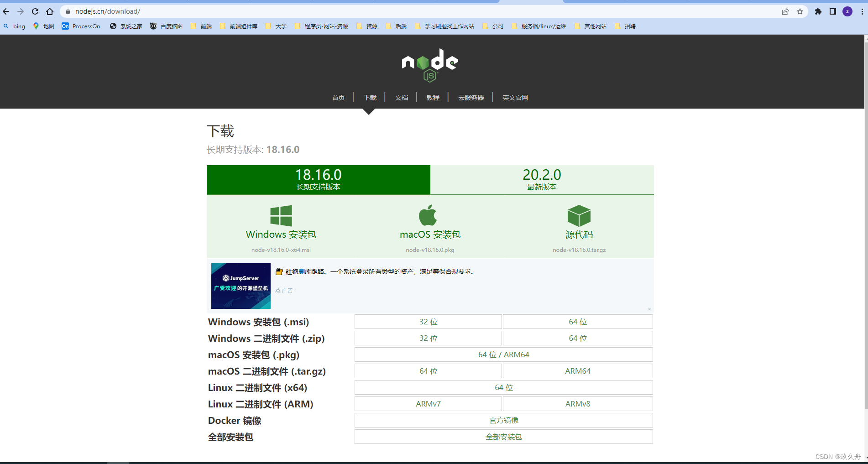
Task: Click the profile avatar Z
Action: [x=847, y=11]
